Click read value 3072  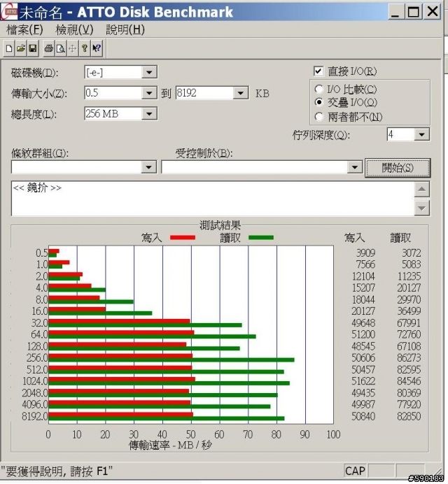[411, 252]
